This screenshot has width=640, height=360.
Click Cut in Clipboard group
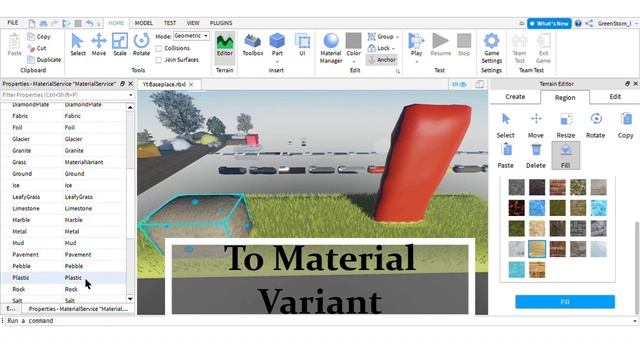pos(37,48)
